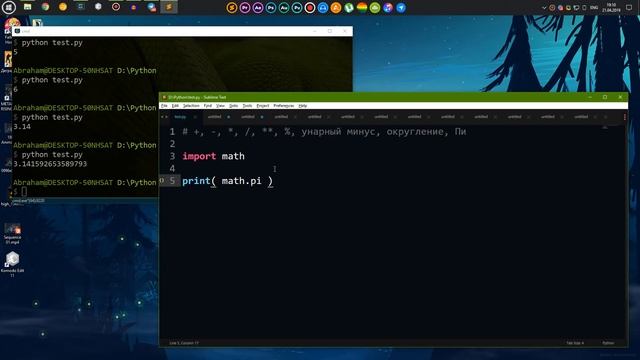
Task: Open the Find menu in Sublime Text
Action: point(208,106)
